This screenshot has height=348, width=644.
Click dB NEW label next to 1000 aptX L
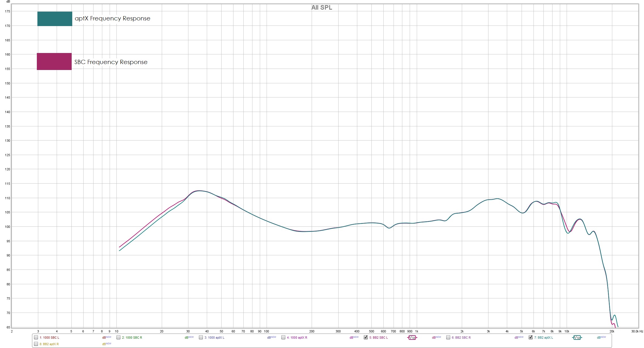pyautogui.click(x=271, y=338)
